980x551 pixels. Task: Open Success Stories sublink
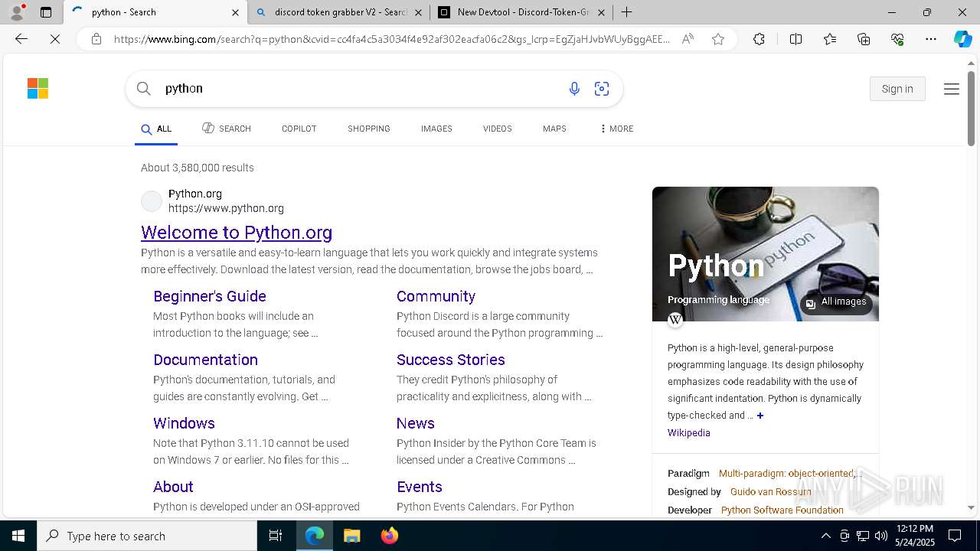(451, 360)
